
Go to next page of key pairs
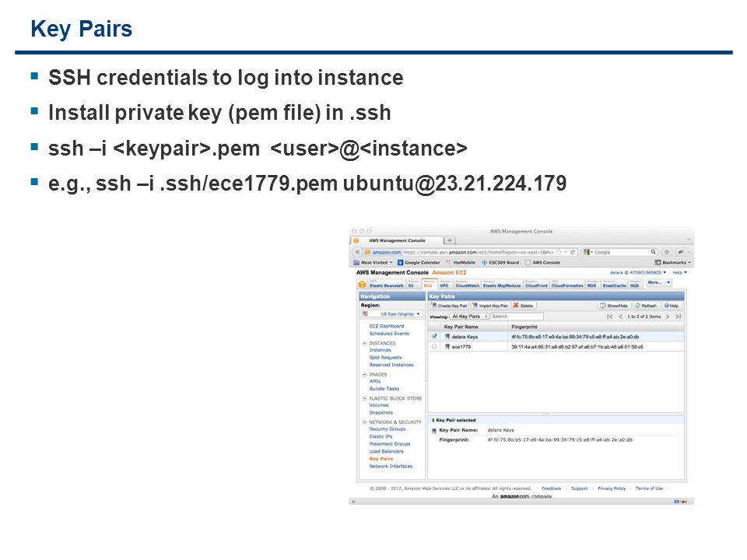(x=668, y=317)
